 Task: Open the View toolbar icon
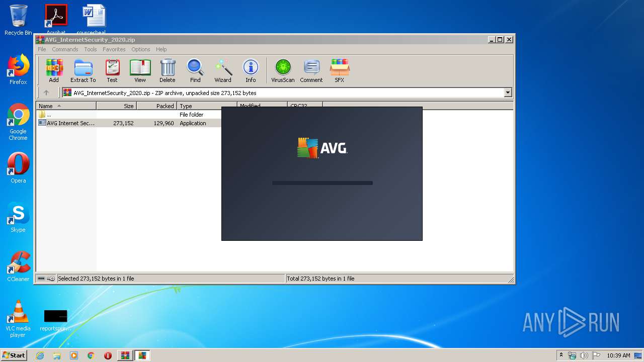pyautogui.click(x=140, y=71)
